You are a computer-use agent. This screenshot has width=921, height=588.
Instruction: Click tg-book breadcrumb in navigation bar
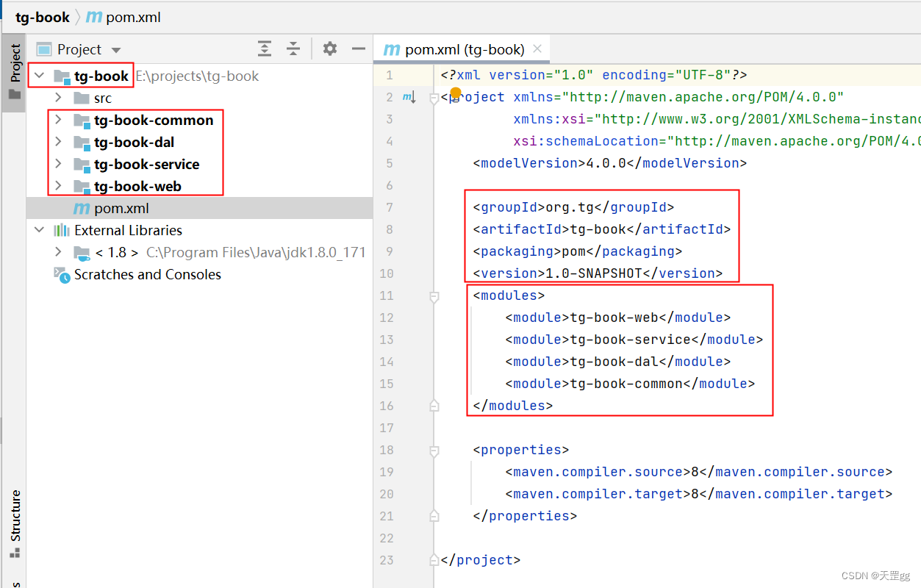coord(43,17)
